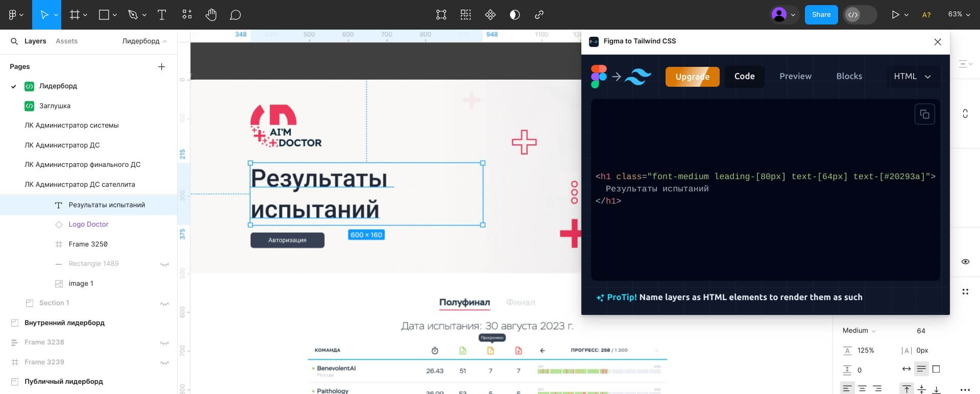Screen dimensions: 980x394
Task: Edit the 125% line height field
Action: 866,351
